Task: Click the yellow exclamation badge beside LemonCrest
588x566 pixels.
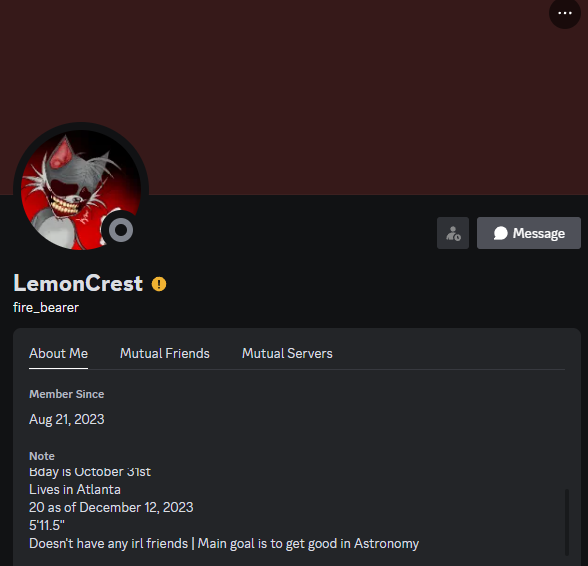Action: pyautogui.click(x=159, y=284)
